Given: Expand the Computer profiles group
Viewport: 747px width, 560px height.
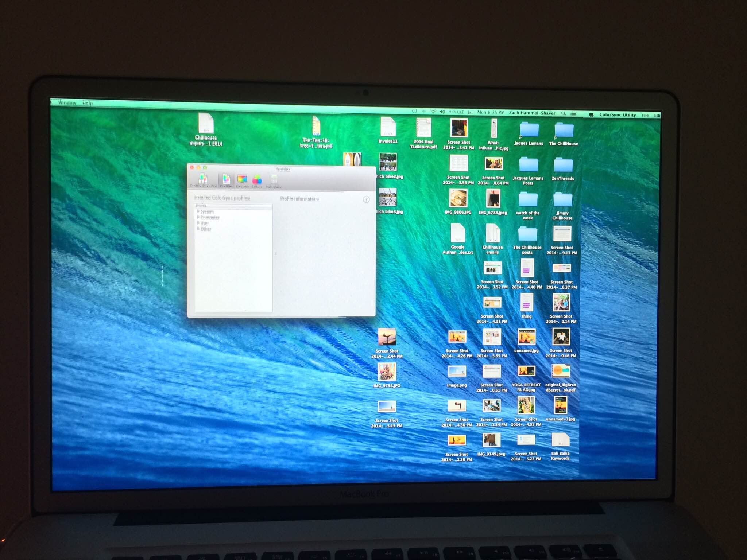Looking at the screenshot, I should [x=198, y=217].
